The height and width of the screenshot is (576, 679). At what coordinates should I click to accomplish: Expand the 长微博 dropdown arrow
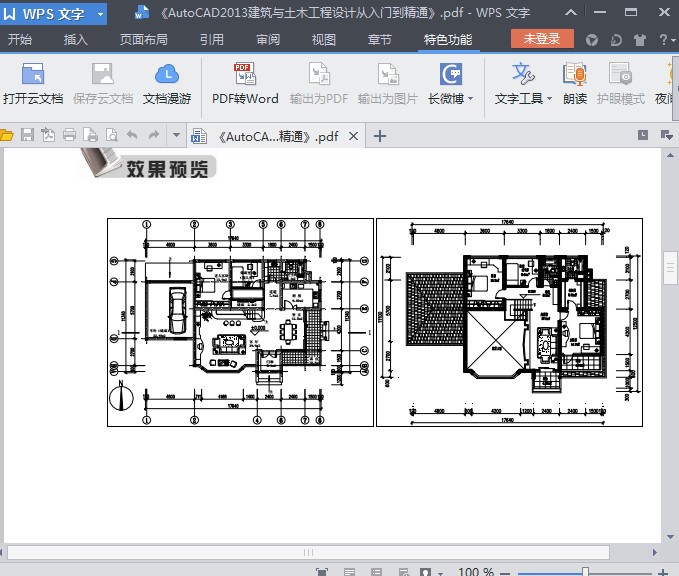click(470, 99)
